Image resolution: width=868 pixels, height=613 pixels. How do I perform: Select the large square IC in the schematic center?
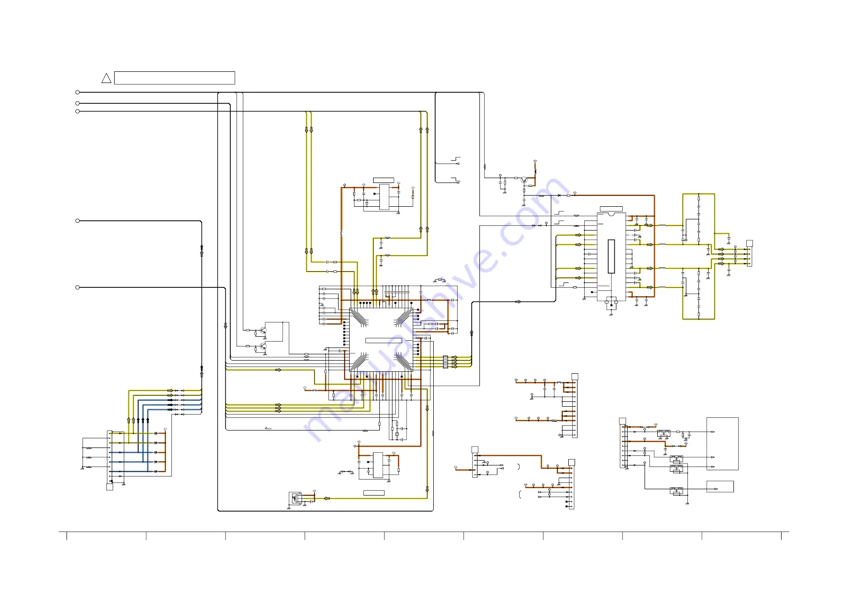pos(381,340)
